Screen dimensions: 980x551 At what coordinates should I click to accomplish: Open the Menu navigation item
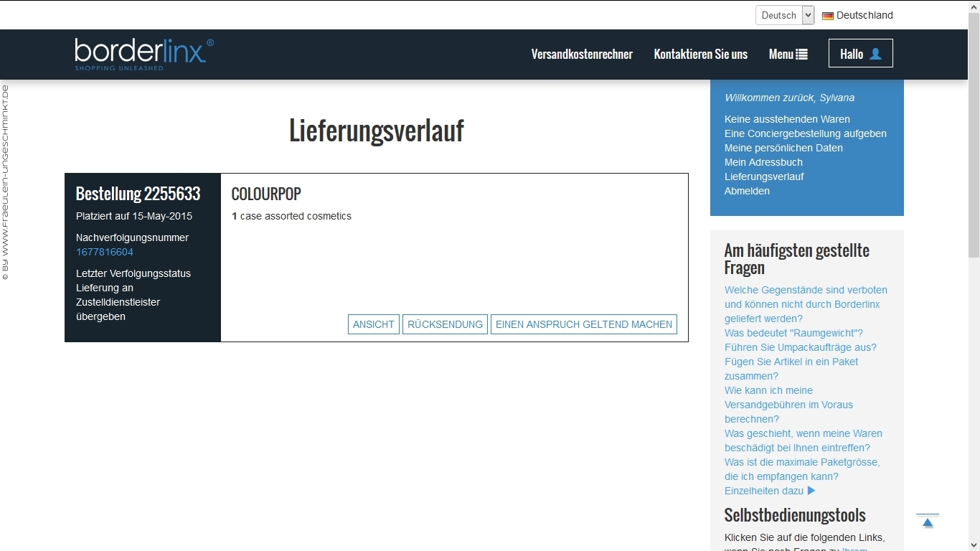(788, 55)
